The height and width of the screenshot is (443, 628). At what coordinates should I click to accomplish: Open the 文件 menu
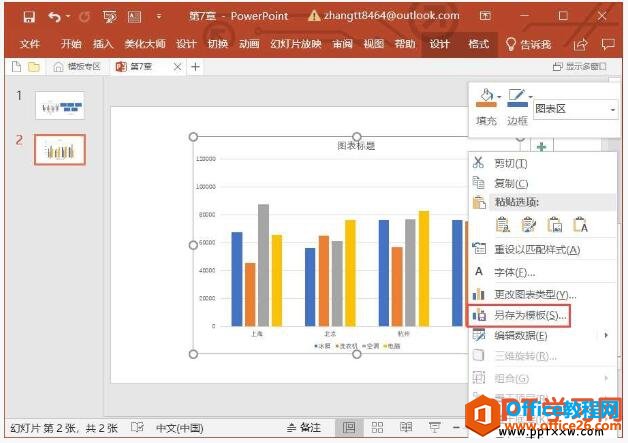pos(30,44)
